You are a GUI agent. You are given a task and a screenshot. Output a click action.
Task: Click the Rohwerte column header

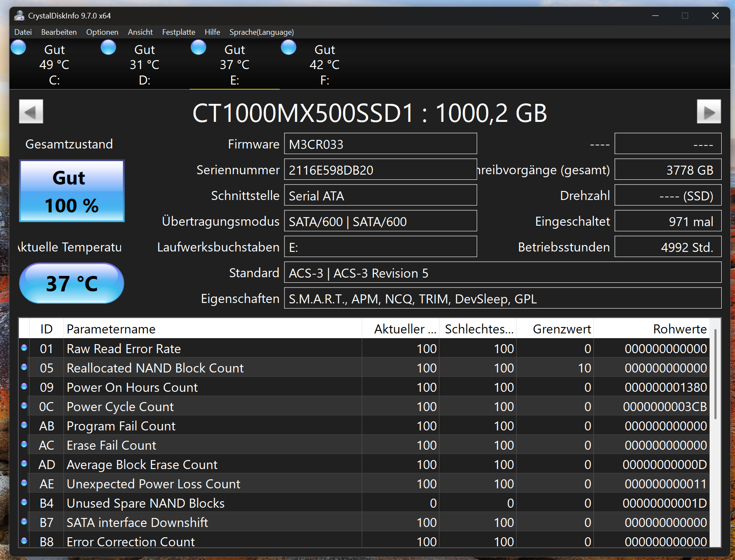(651, 329)
